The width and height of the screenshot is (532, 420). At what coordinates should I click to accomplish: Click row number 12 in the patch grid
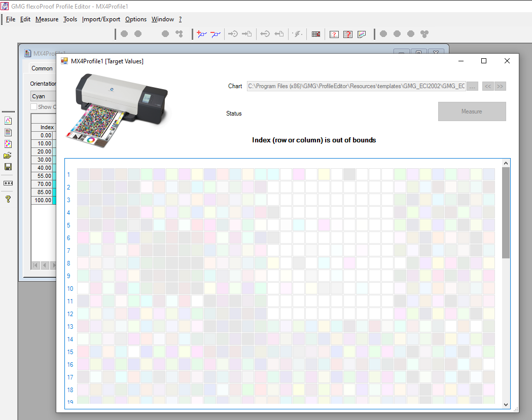(x=70, y=314)
